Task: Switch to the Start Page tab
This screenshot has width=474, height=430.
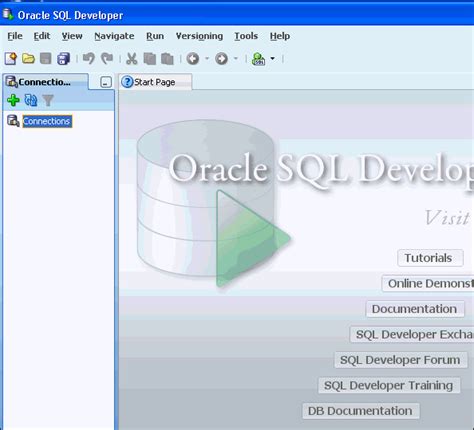Action: point(155,82)
